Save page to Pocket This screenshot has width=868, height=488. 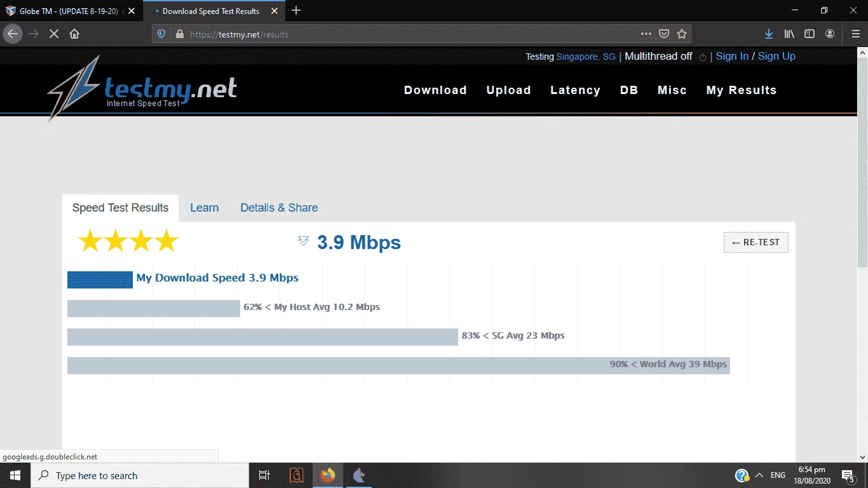click(664, 34)
